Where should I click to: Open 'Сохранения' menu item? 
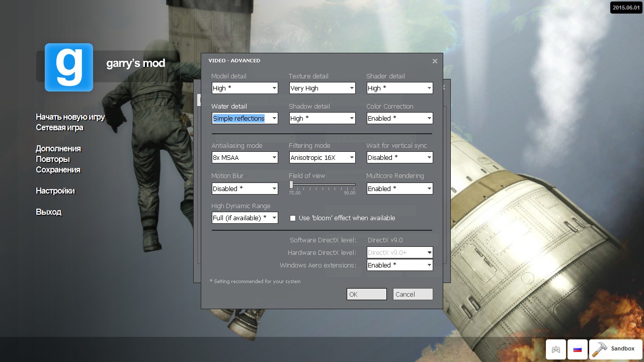point(58,170)
